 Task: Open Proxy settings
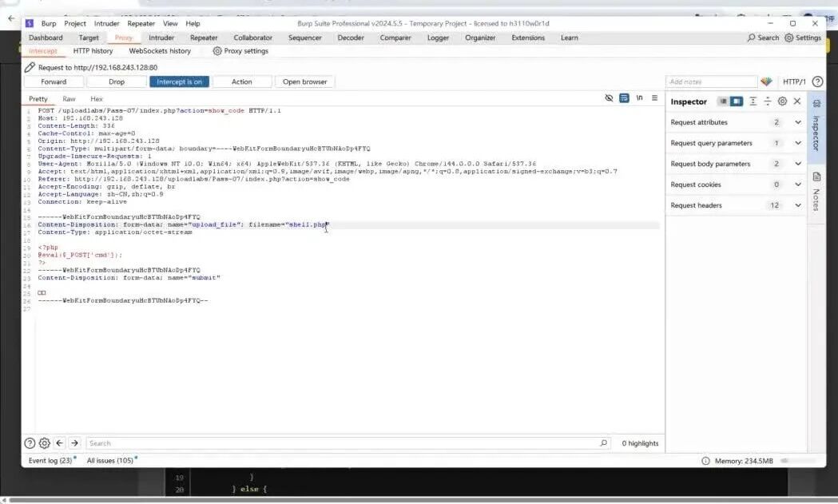pyautogui.click(x=240, y=51)
